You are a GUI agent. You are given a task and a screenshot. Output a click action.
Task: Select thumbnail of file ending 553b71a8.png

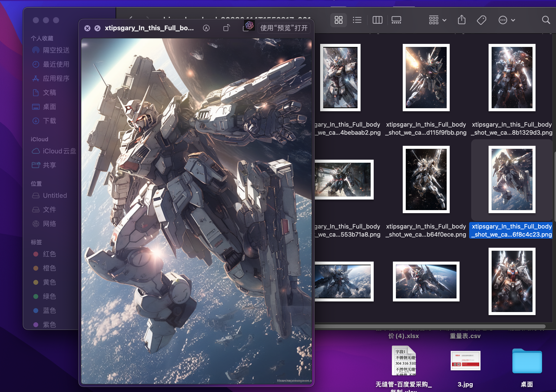click(344, 179)
